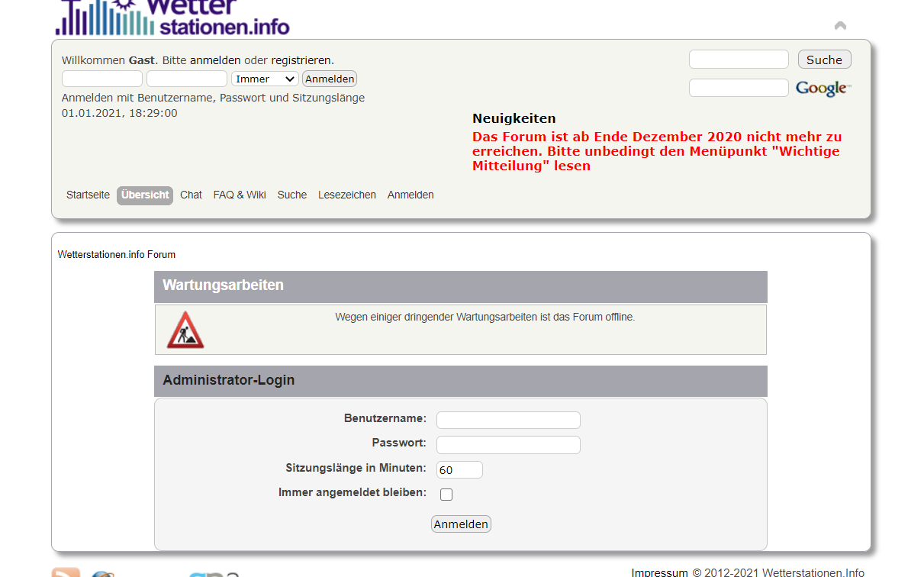Click the Administrator-Login header bar

[x=461, y=381]
